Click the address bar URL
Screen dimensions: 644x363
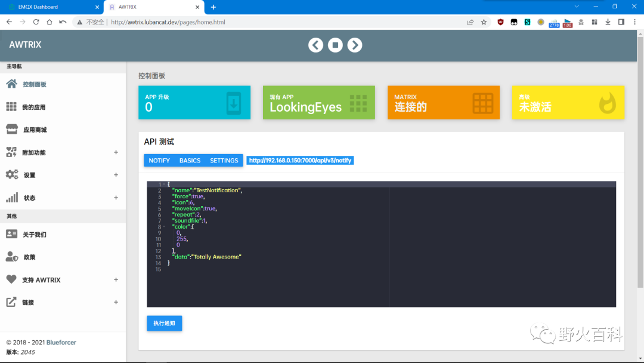[168, 22]
